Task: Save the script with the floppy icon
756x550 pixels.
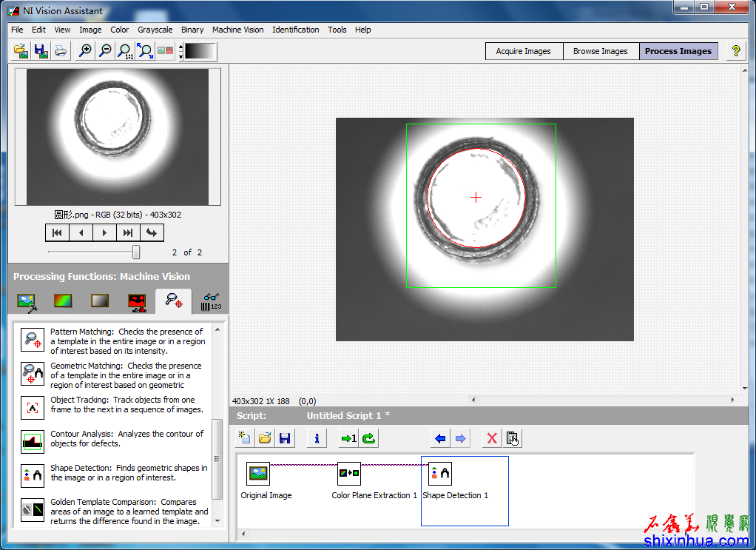Action: 284,438
